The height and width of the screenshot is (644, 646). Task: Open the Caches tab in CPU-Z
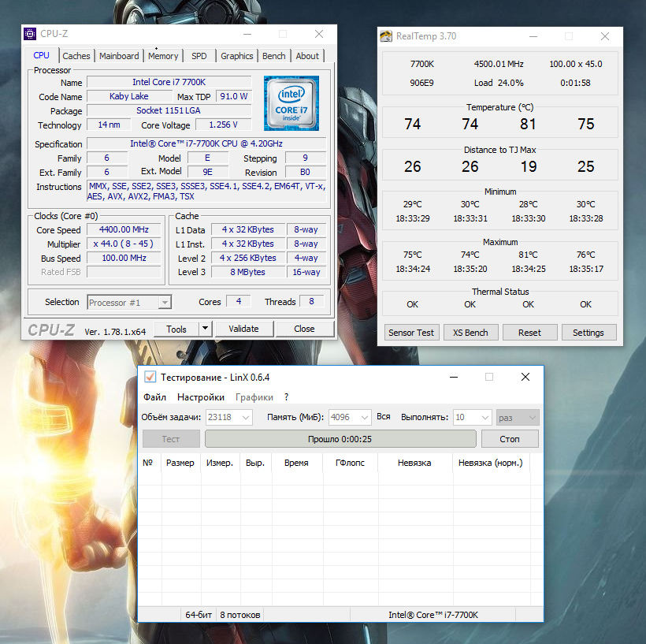pos(76,56)
